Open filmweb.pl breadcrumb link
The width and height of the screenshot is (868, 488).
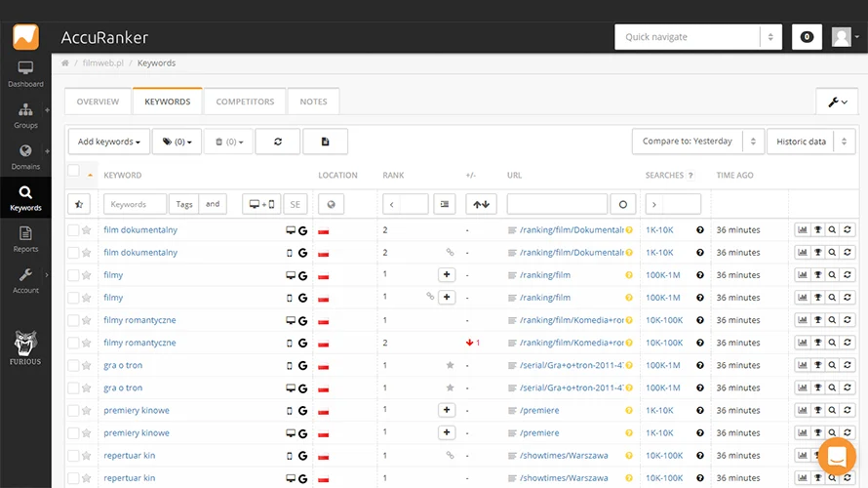pos(103,63)
